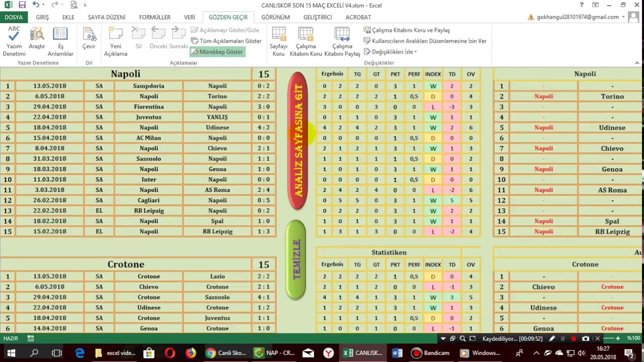Open Firefox from the taskbar
The image size is (644, 362).
(x=190, y=353)
